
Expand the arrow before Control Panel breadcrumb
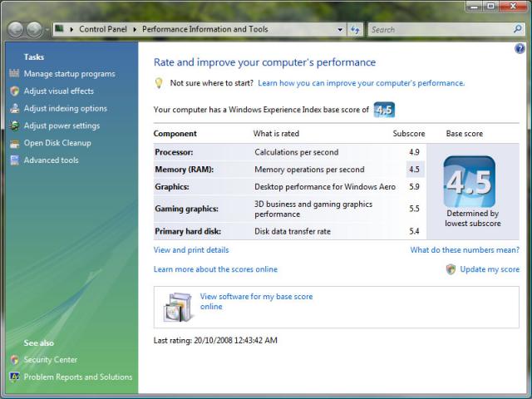click(x=71, y=30)
